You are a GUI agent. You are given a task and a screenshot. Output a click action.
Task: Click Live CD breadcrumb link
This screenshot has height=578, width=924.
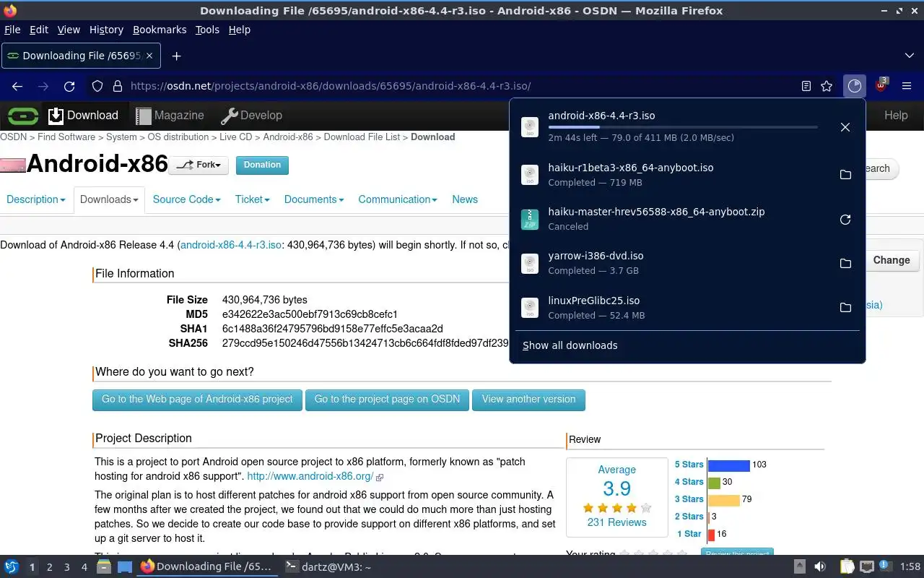click(235, 137)
